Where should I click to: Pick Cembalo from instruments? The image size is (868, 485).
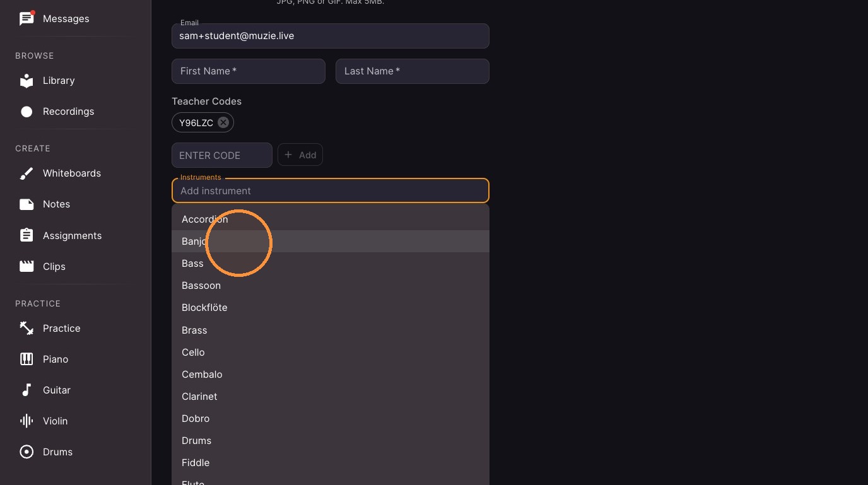click(331, 374)
